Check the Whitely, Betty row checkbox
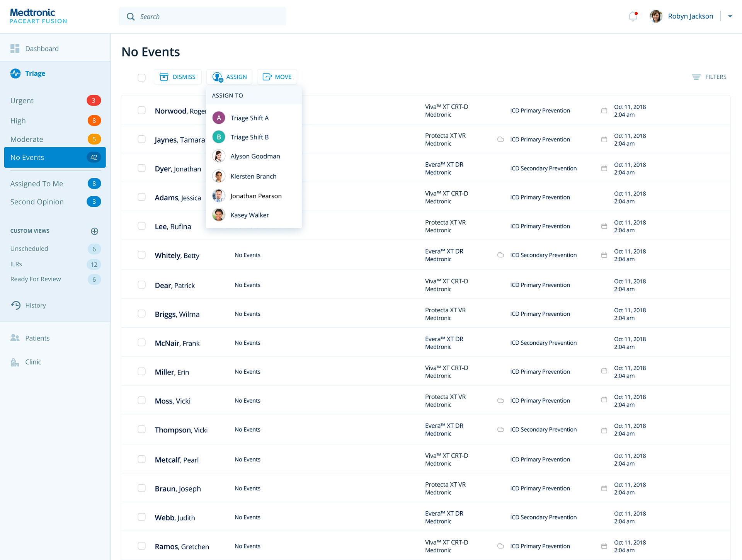Screen dimensions: 742x560 142,255
